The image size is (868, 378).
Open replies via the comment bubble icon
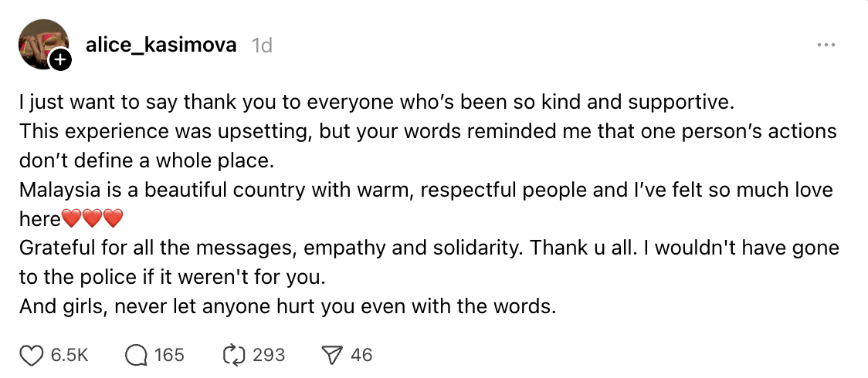pyautogui.click(x=136, y=355)
